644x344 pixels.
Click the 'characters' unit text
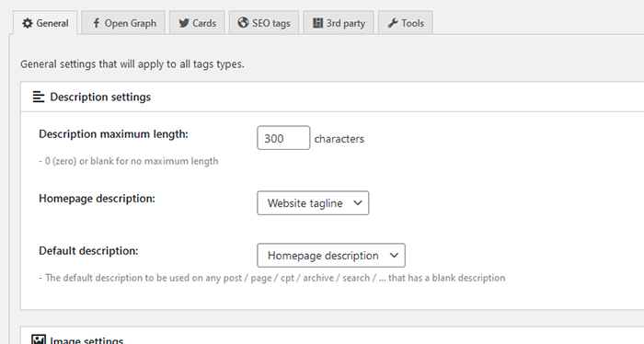[339, 139]
